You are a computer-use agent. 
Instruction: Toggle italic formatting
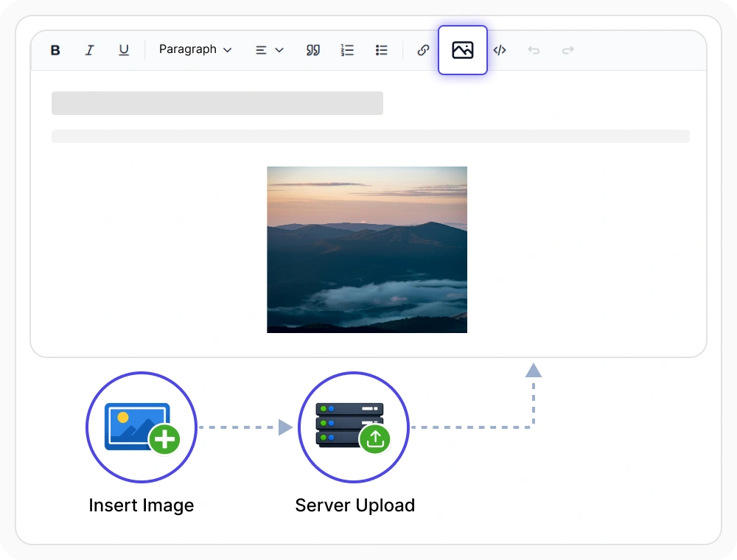[89, 50]
